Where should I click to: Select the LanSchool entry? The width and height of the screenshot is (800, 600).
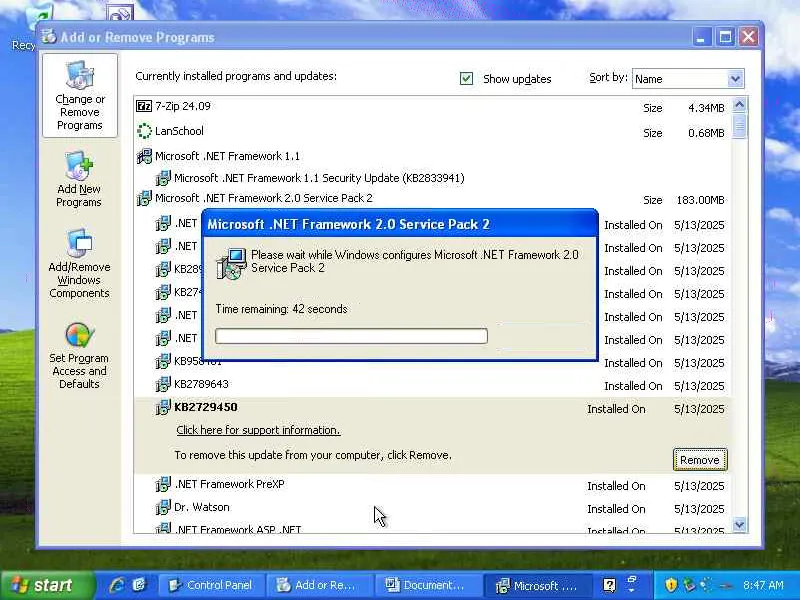tap(432, 132)
